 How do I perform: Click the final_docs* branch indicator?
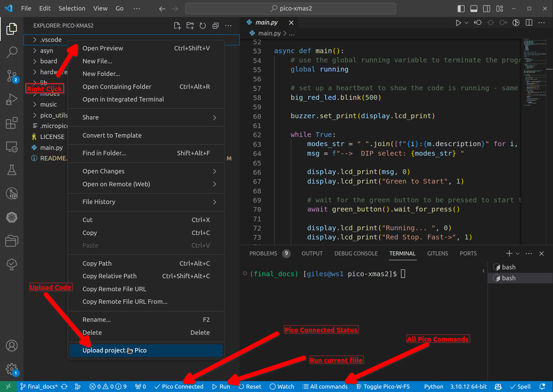click(x=39, y=387)
